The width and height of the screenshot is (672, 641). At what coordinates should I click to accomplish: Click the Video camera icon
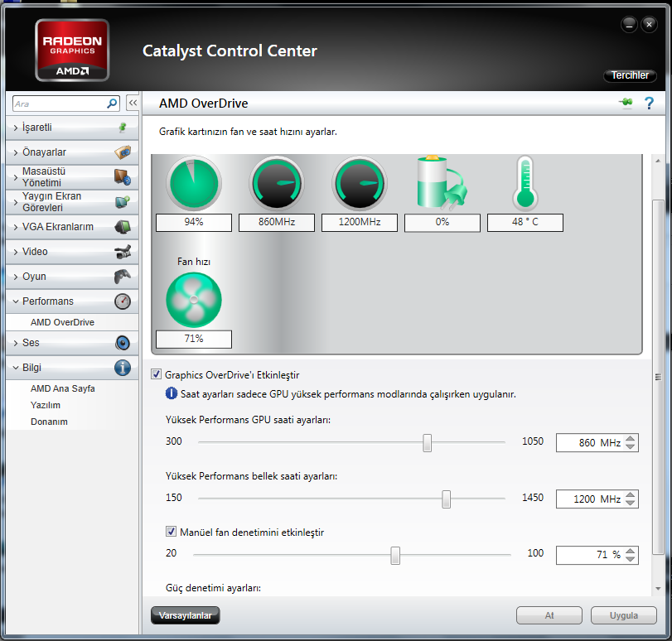123,252
